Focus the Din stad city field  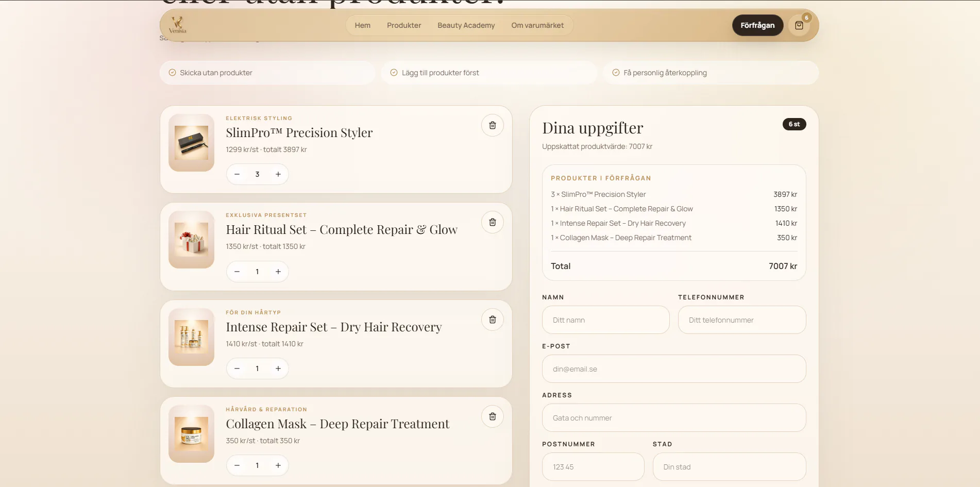tap(730, 467)
